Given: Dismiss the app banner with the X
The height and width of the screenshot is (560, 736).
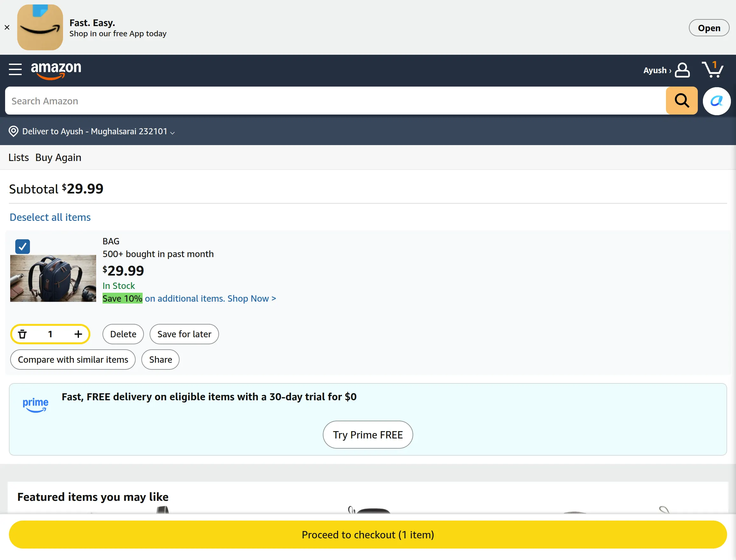Looking at the screenshot, I should pyautogui.click(x=7, y=27).
